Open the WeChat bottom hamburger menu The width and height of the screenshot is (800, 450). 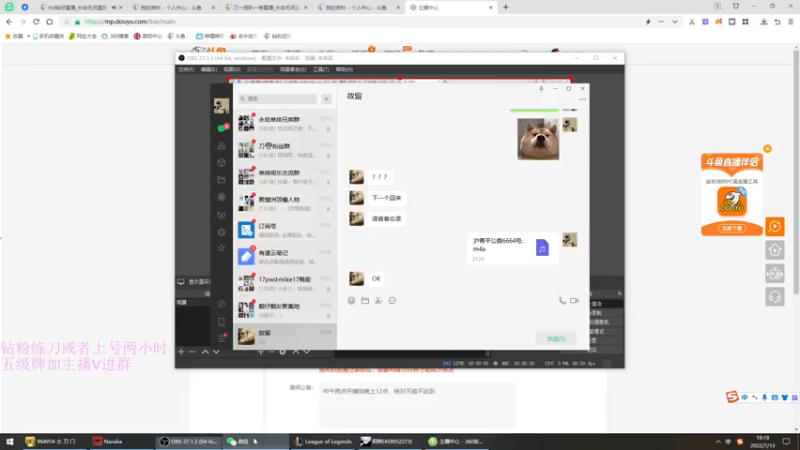coord(221,338)
